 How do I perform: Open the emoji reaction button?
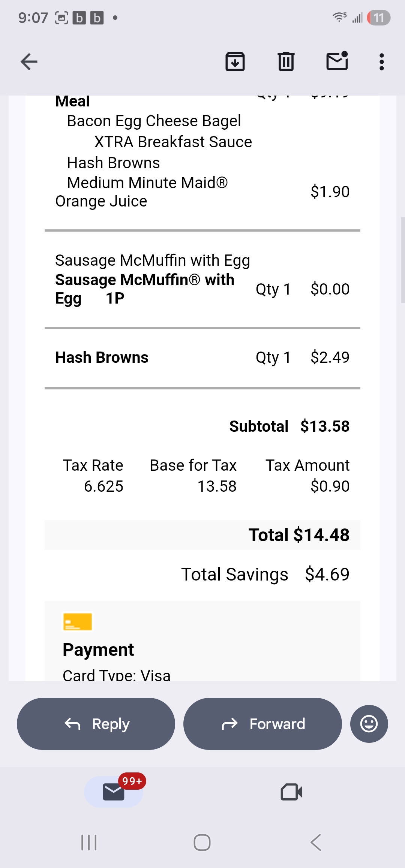(369, 724)
